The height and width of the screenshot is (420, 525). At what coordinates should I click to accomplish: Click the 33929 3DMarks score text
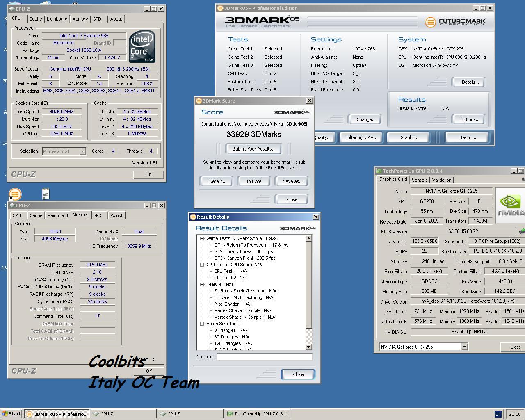[x=254, y=135]
